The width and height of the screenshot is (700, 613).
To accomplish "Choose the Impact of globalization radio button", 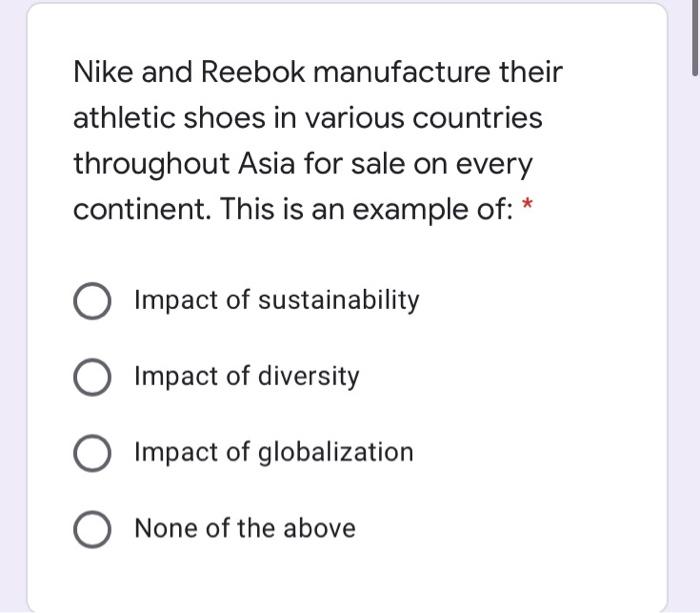I will (92, 453).
